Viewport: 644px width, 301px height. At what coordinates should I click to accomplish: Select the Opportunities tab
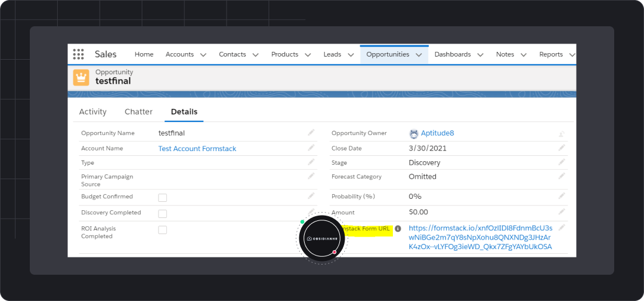click(388, 54)
